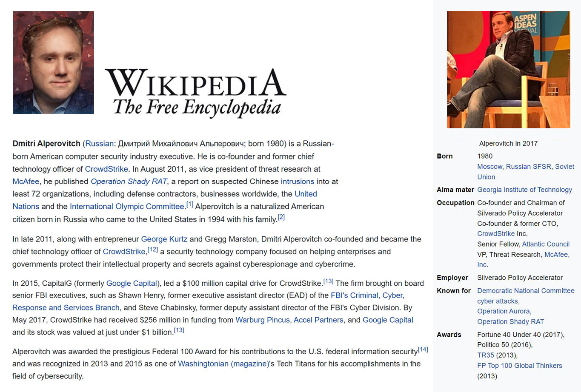
Task: Click the 'Alperovitch in 2017' caption
Action: (508, 143)
